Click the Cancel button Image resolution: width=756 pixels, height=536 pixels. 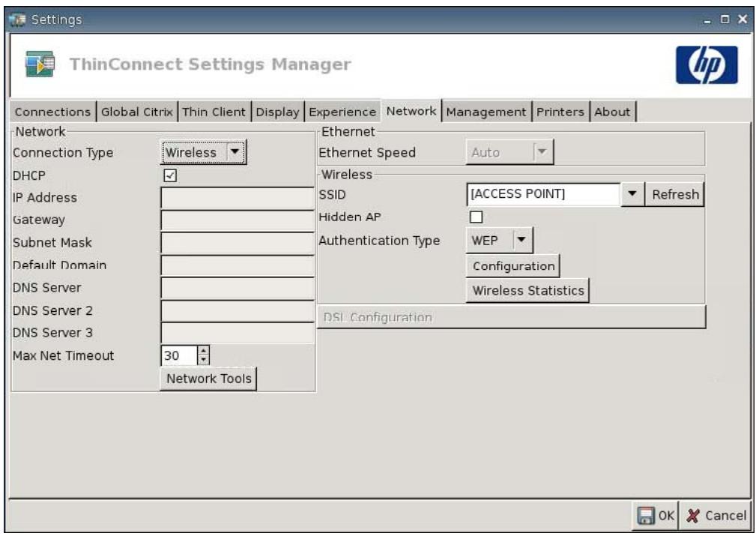pyautogui.click(x=716, y=516)
